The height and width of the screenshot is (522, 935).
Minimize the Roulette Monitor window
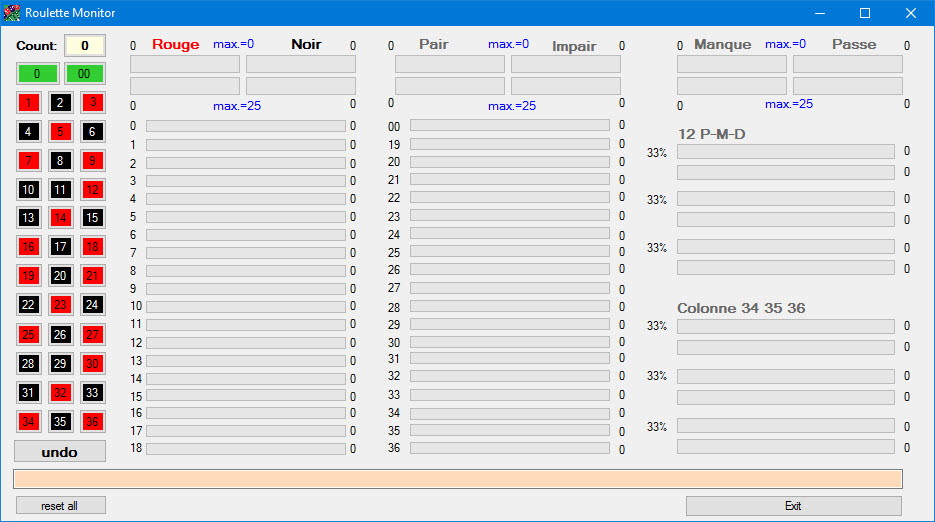click(x=820, y=13)
